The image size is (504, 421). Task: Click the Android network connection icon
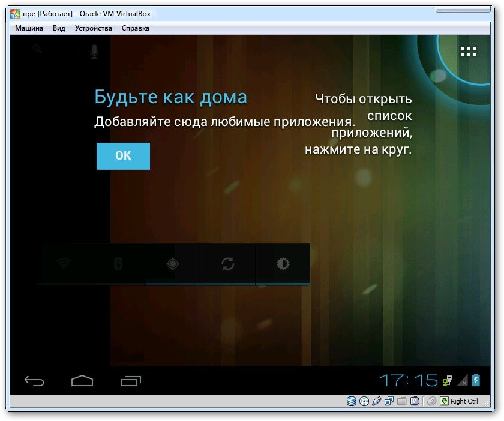447,380
